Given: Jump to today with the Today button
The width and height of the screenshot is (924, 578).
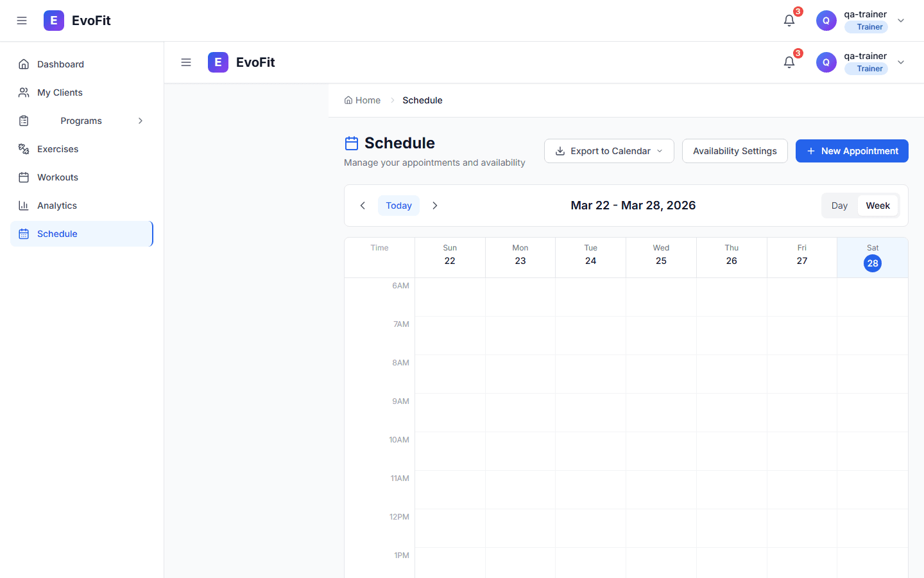Looking at the screenshot, I should 398,205.
